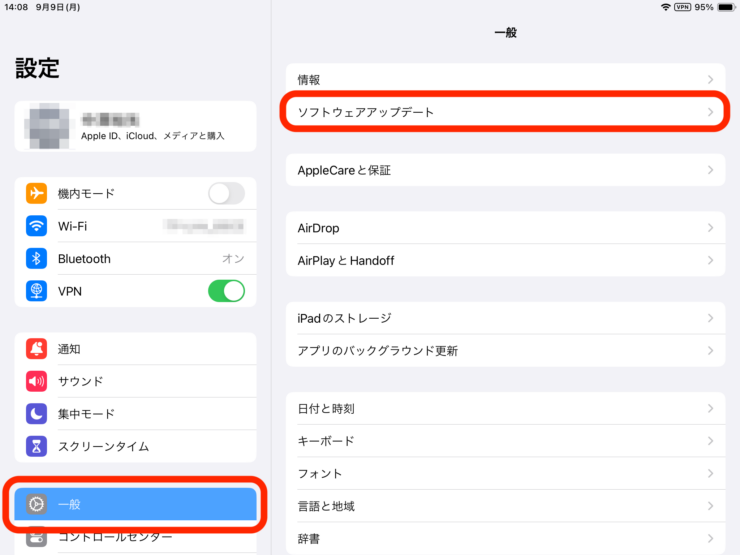
Task: Select スクリーンタイム in the sidebar
Action: click(x=135, y=446)
